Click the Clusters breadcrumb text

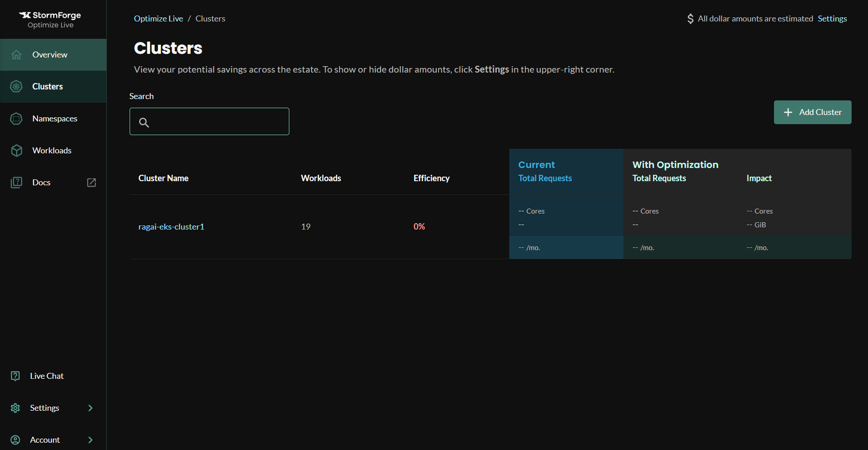point(210,19)
